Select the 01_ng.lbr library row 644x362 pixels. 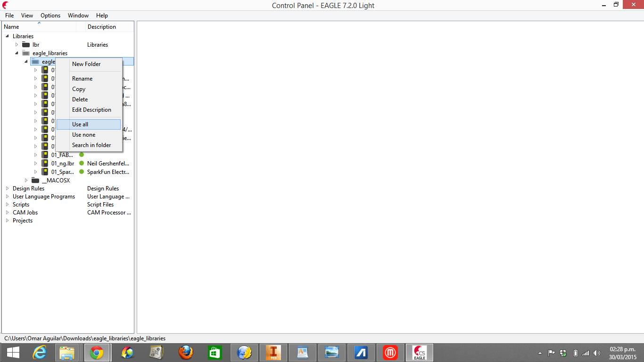click(x=63, y=164)
